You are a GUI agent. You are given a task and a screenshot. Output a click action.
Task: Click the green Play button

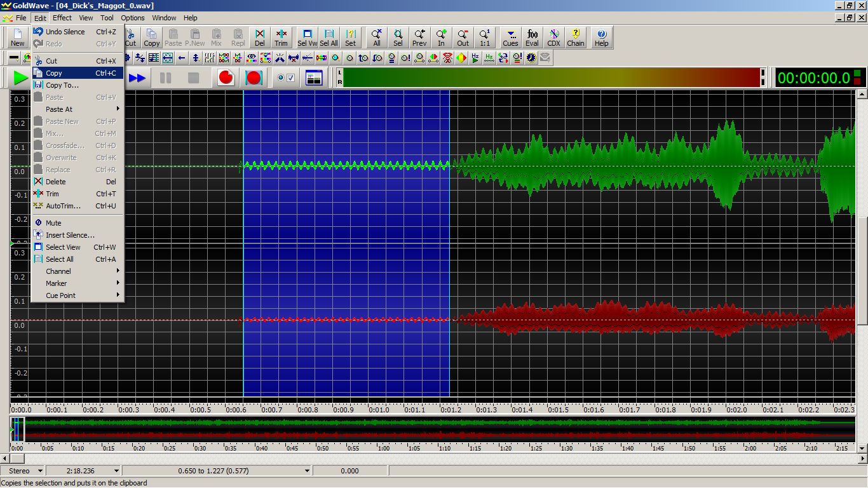[20, 78]
